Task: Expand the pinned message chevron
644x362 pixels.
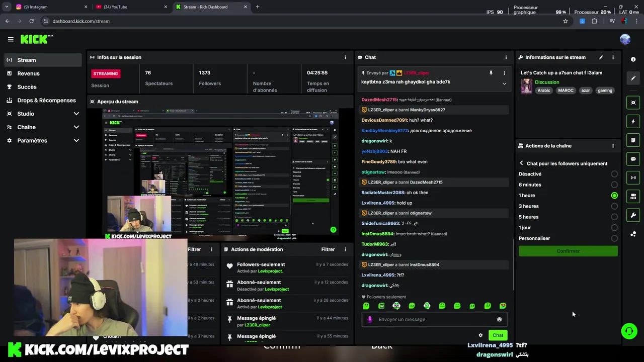Action: coord(504,83)
